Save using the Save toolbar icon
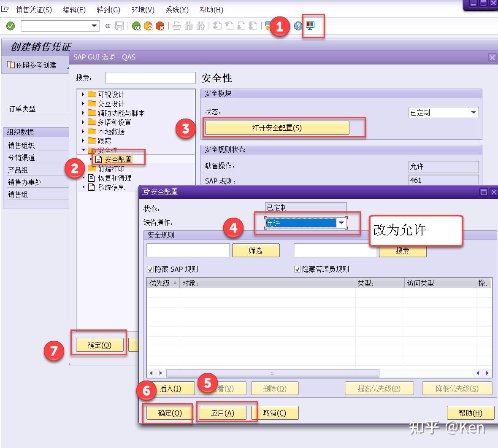The height and width of the screenshot is (448, 498). coord(119,26)
